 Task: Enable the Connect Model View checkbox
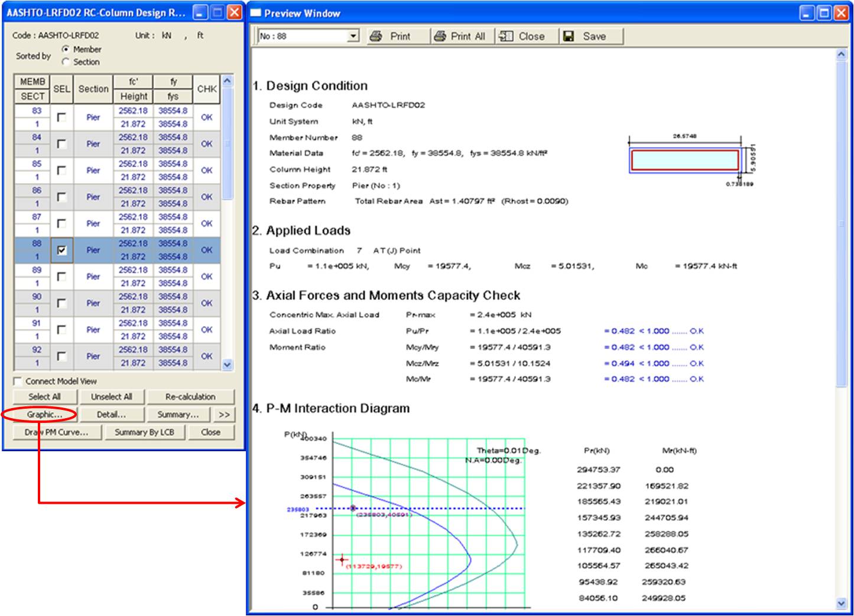pyautogui.click(x=18, y=382)
